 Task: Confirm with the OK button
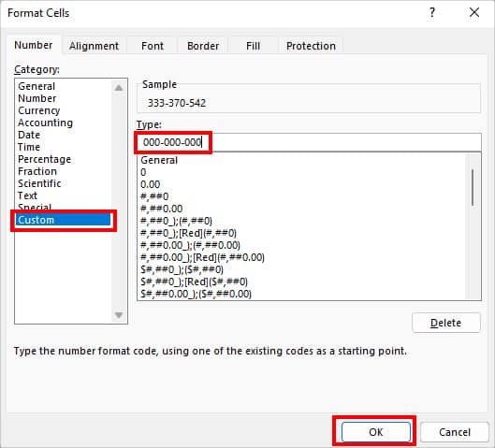coord(376,432)
